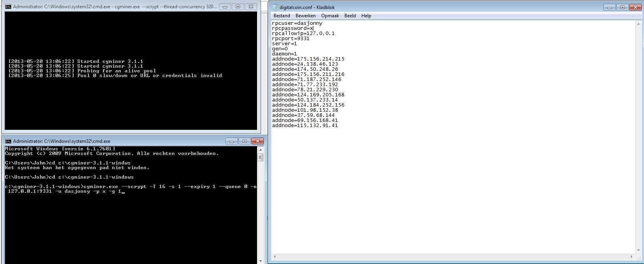Click 'Probing for an alive pool' log line
This screenshot has width=644, height=264.
click(82, 71)
